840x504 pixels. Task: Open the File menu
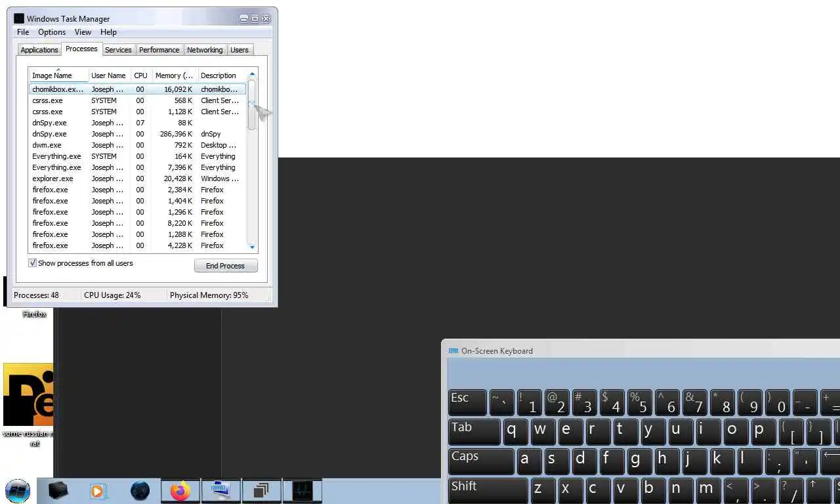[x=23, y=32]
